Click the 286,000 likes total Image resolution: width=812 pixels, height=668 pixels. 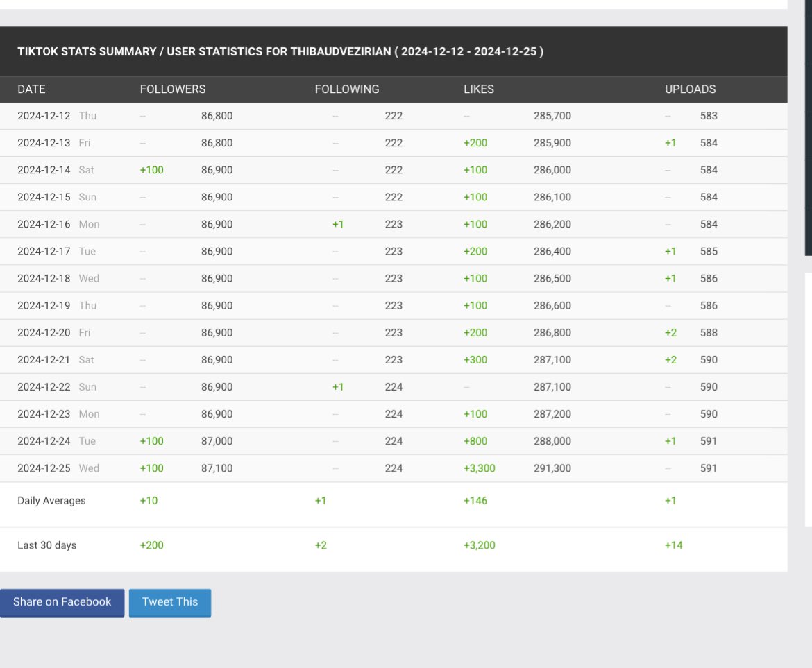click(552, 170)
